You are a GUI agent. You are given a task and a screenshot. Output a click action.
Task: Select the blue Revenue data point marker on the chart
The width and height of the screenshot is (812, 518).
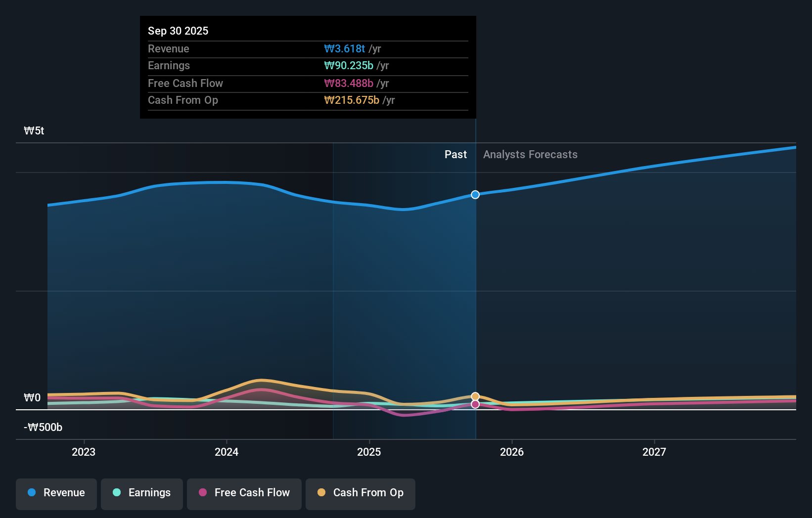[x=475, y=194]
